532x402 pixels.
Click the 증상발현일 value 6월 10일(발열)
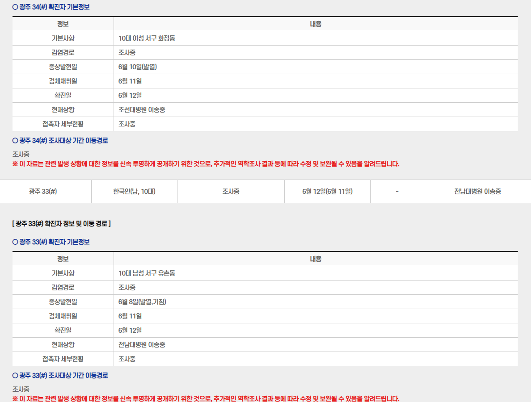coord(139,67)
